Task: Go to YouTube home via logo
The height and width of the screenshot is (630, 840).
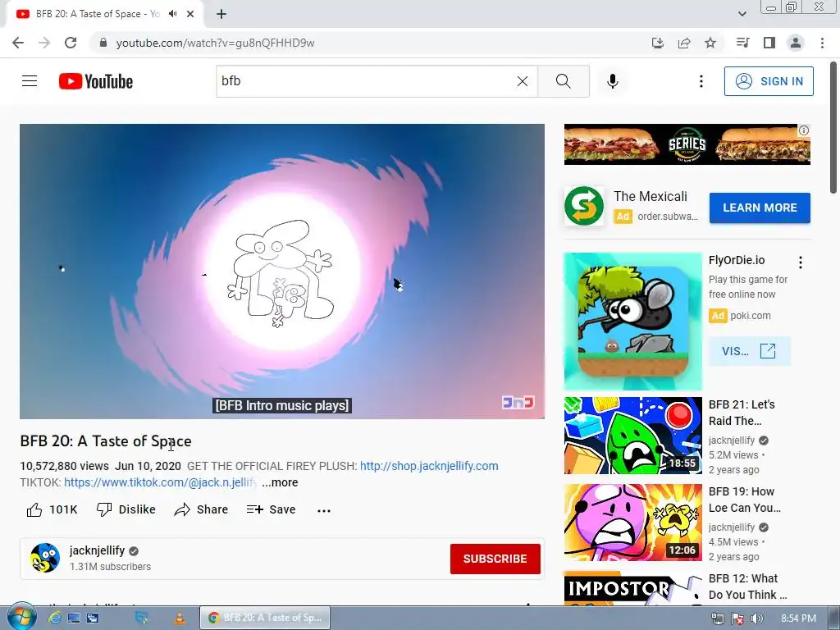Action: [x=96, y=81]
